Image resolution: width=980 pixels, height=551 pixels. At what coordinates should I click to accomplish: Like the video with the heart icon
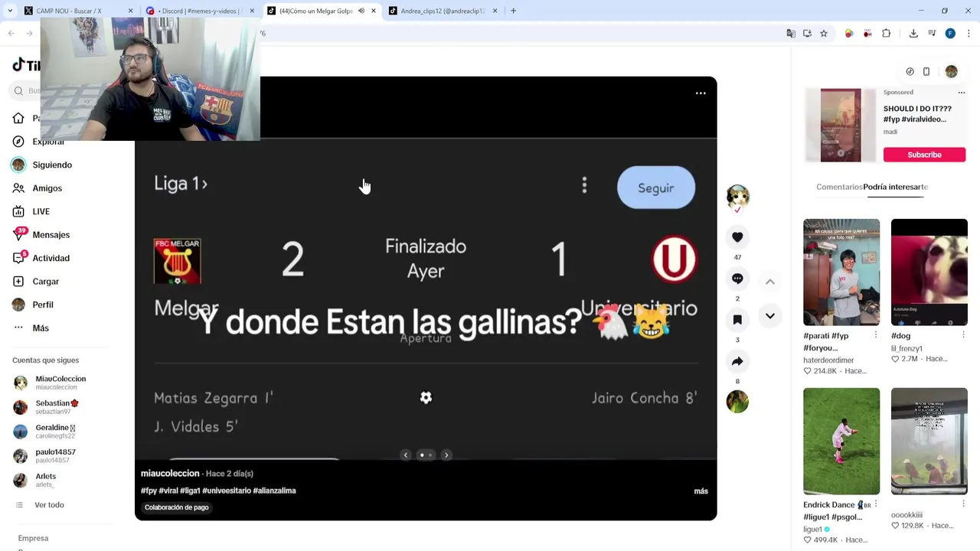point(737,237)
